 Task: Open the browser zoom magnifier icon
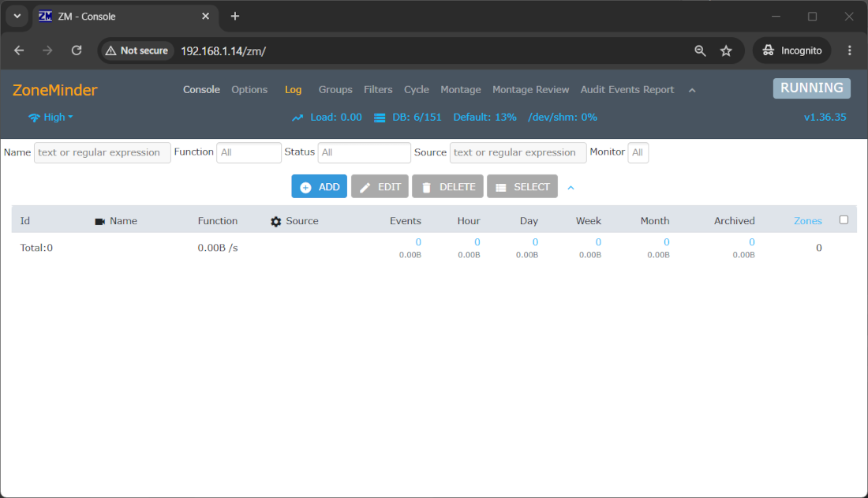[x=700, y=51]
